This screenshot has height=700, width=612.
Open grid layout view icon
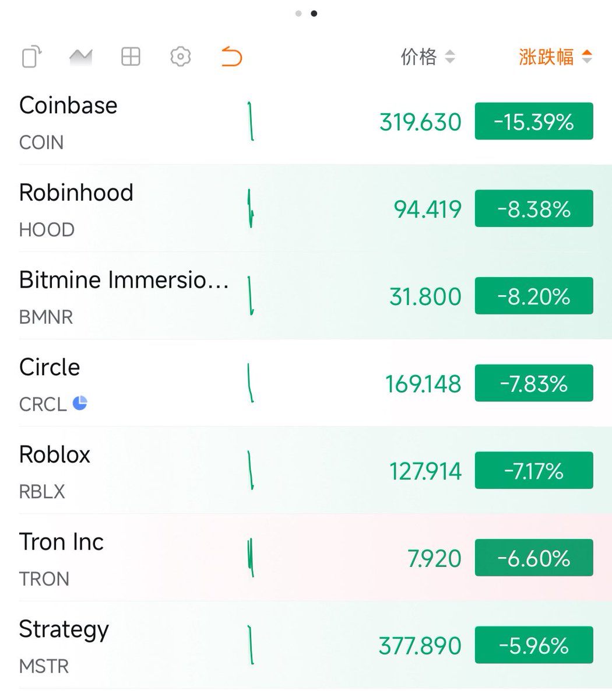[x=131, y=57]
